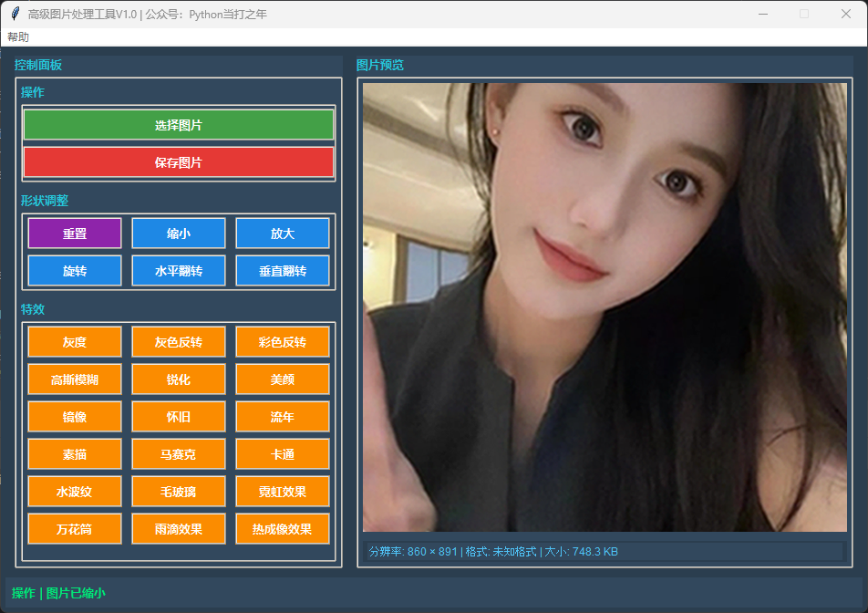Apply the 毛玻璃 frosted glass effect
Viewport: 868px width, 613px height.
[x=179, y=491]
